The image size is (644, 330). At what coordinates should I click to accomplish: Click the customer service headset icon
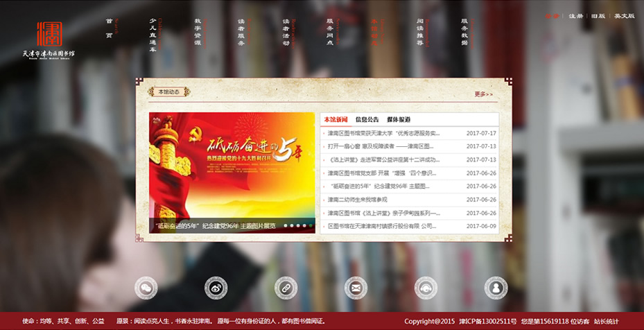click(426, 287)
